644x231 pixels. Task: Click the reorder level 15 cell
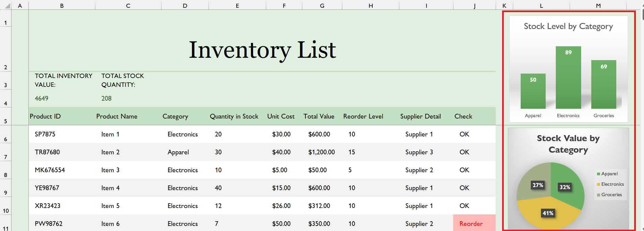pyautogui.click(x=371, y=152)
